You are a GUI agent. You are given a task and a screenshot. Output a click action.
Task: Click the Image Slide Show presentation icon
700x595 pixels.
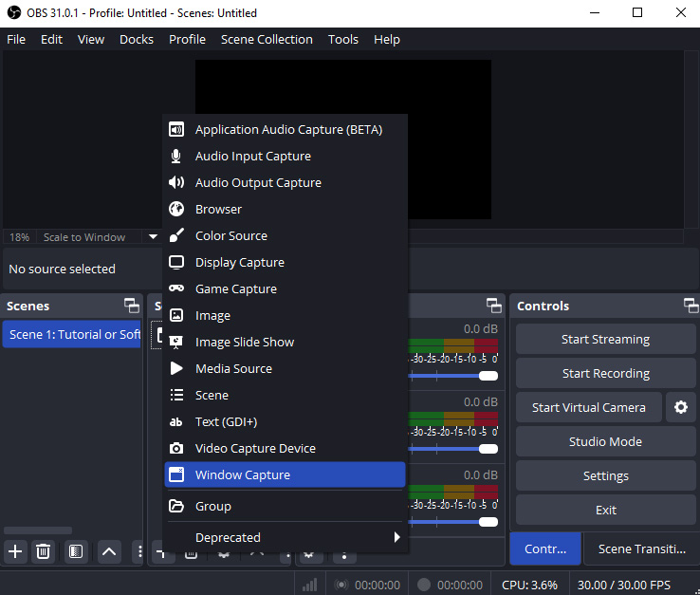pos(176,343)
